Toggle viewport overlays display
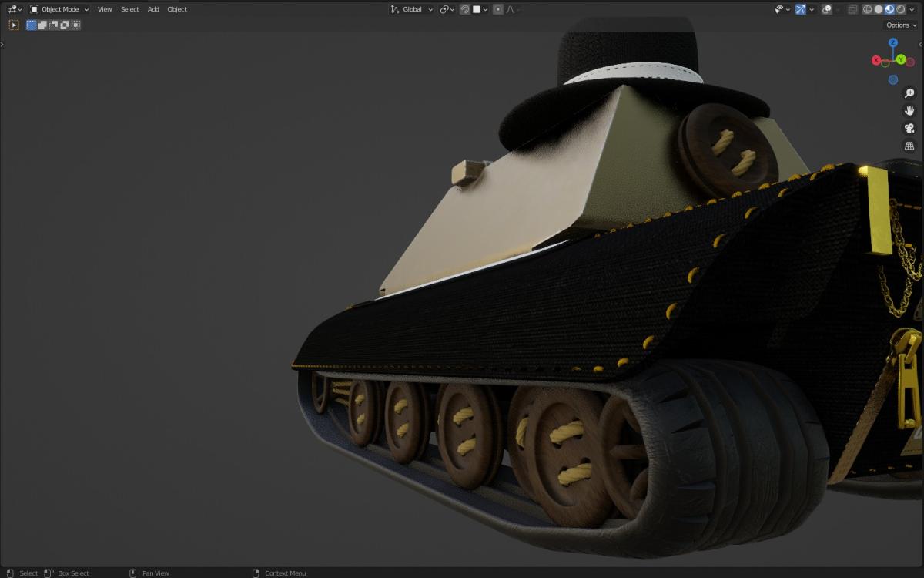The image size is (924, 578). coord(826,9)
